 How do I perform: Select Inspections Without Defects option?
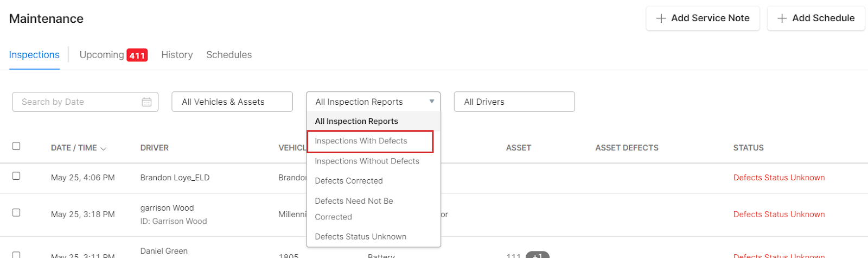[367, 161]
